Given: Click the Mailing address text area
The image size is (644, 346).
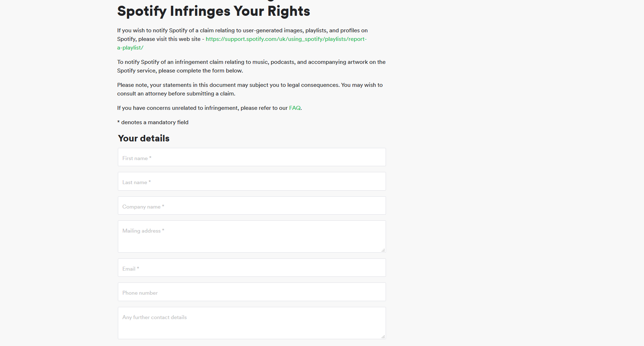Looking at the screenshot, I should (x=252, y=237).
